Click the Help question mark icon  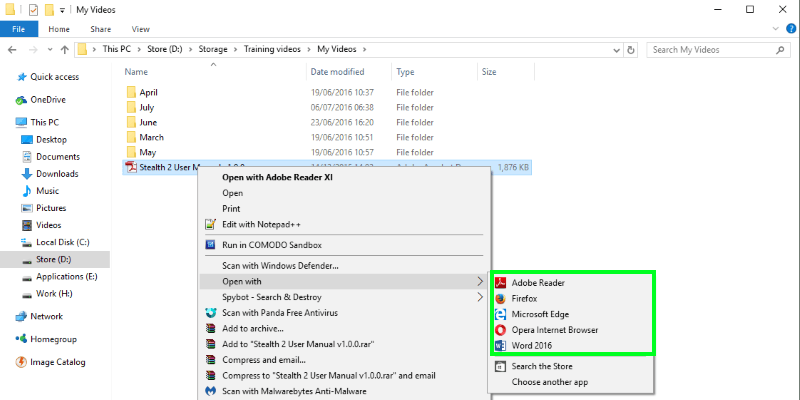790,29
